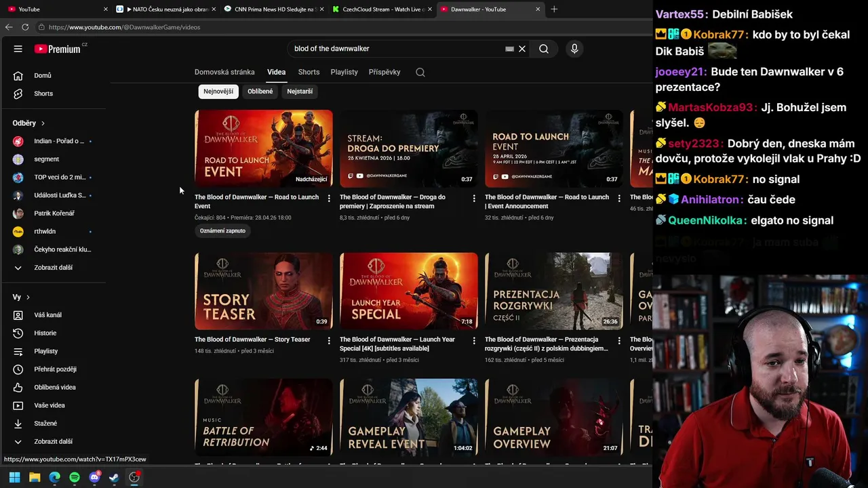Screen dimensions: 868x488
Task: Switch to Videa channel tab
Action: pyautogui.click(x=276, y=72)
